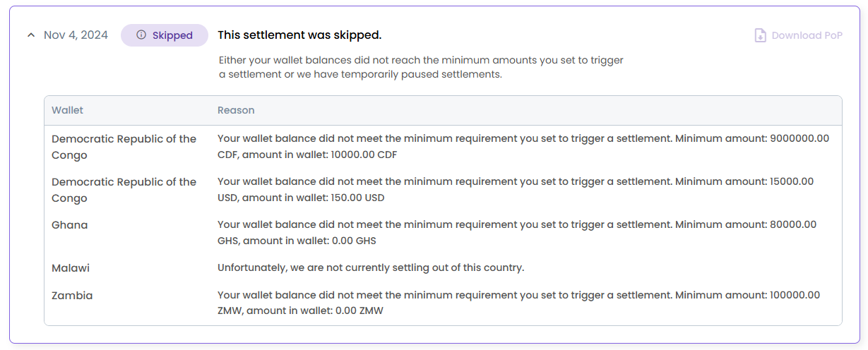
Task: Select the Malawi wallet row
Action: pyautogui.click(x=443, y=268)
